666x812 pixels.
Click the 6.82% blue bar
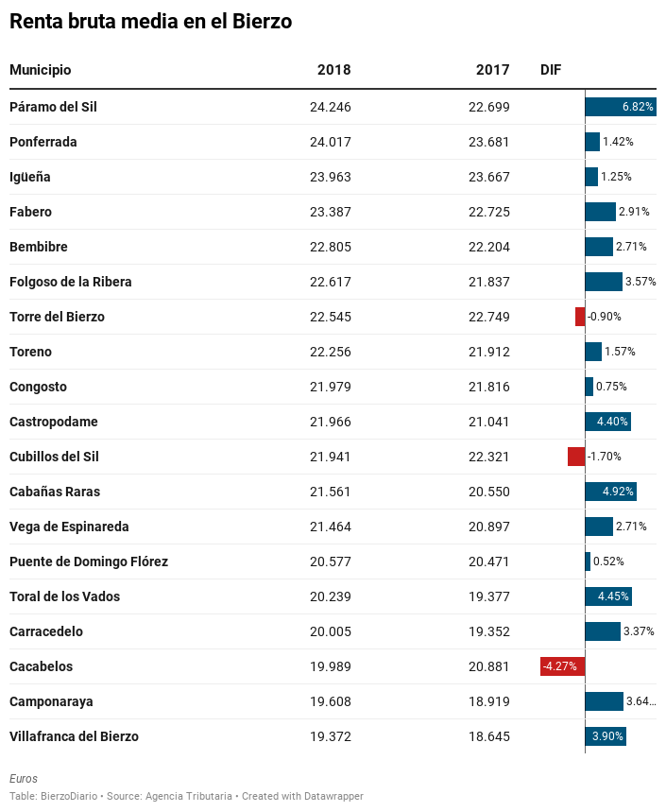(x=621, y=107)
